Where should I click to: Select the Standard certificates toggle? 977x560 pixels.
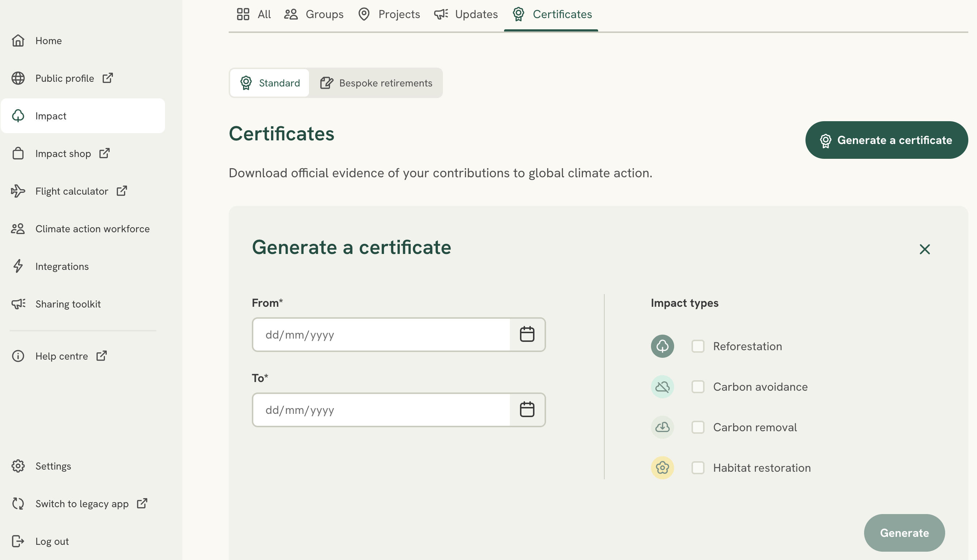click(x=269, y=83)
